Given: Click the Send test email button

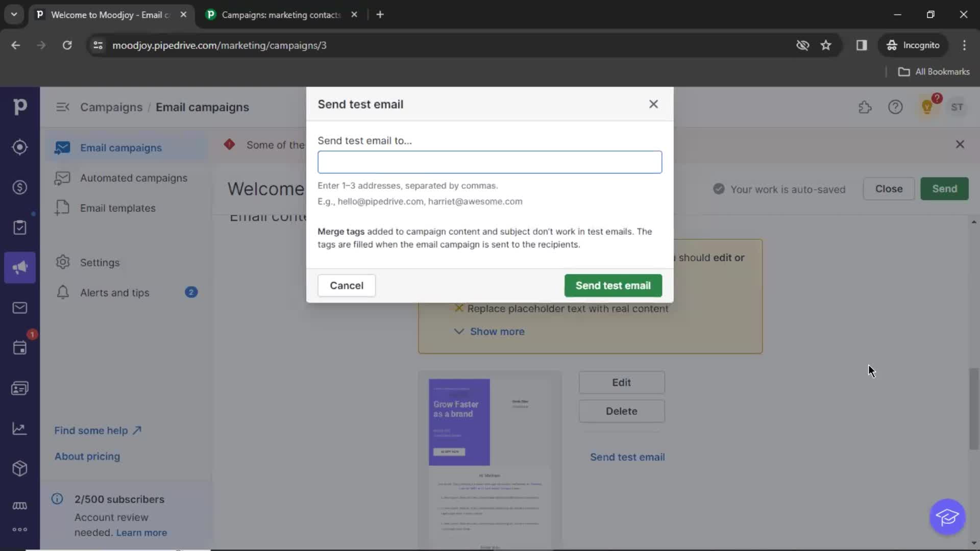Looking at the screenshot, I should pos(613,285).
